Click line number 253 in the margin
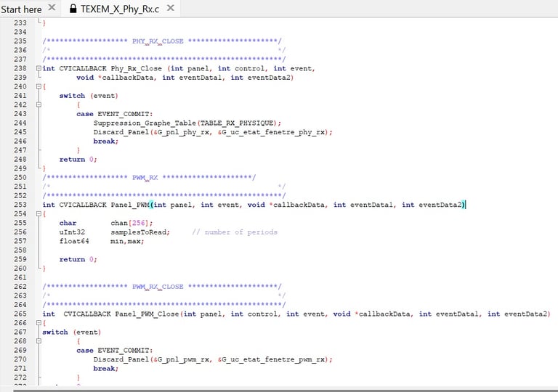This screenshot has width=558, height=392. click(x=20, y=205)
